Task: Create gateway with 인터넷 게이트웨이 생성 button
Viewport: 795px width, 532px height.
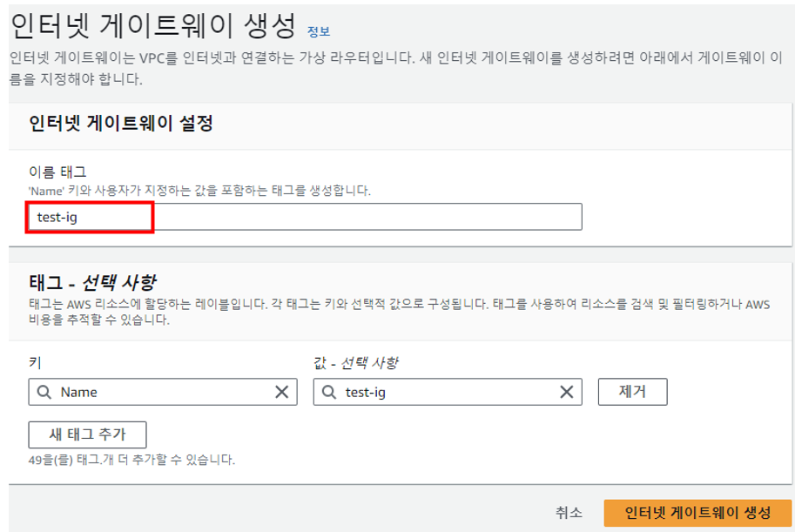Action: coord(697,513)
